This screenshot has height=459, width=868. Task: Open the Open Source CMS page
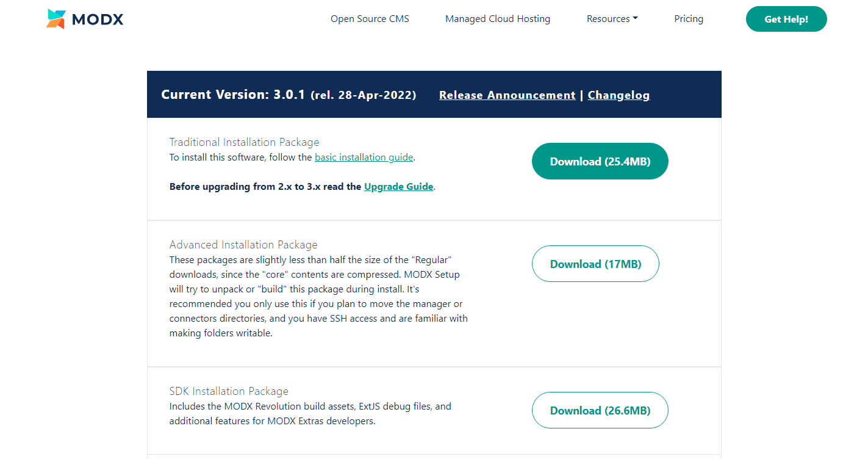tap(370, 19)
